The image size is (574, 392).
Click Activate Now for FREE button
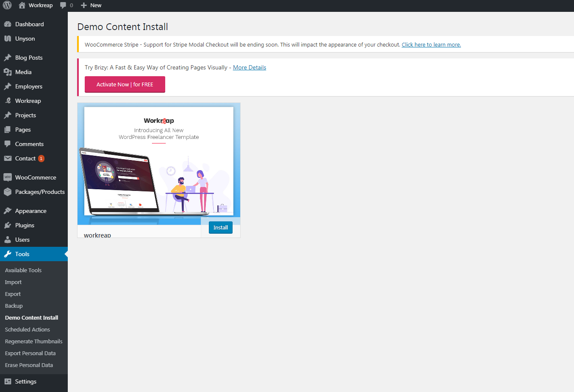coord(125,84)
